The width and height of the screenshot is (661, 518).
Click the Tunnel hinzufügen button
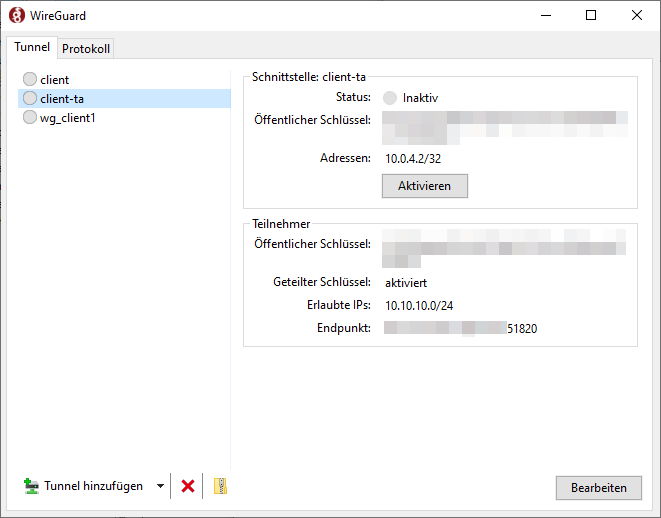click(84, 487)
